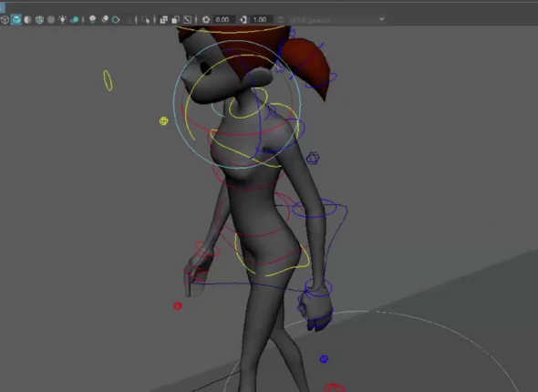This screenshot has width=538, height=392.
Task: Click gamma value field 1.00
Action: click(261, 19)
